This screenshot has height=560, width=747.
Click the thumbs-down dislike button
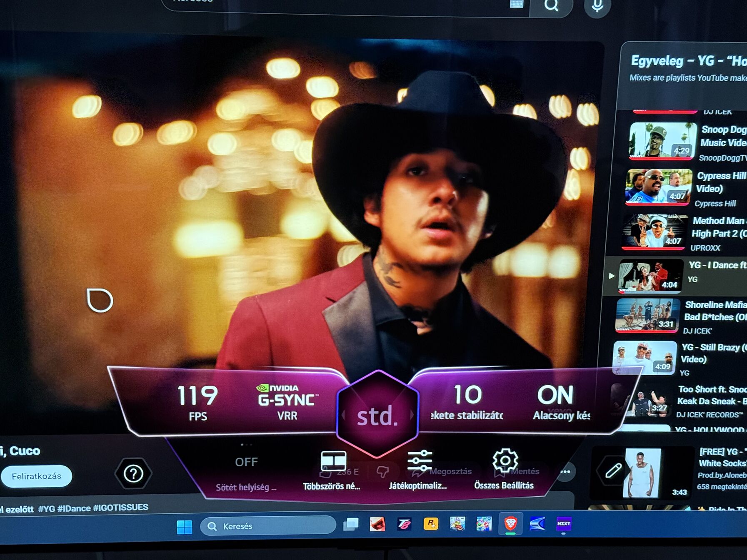382,472
